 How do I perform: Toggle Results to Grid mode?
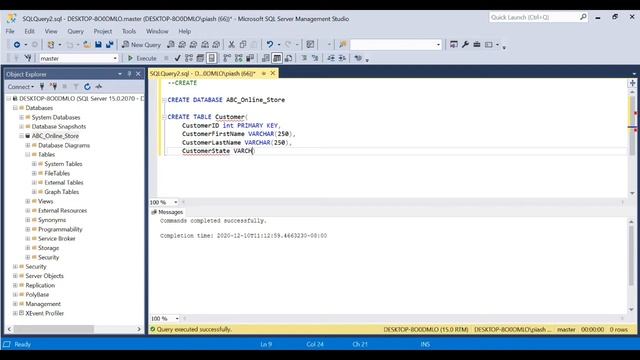(277, 58)
